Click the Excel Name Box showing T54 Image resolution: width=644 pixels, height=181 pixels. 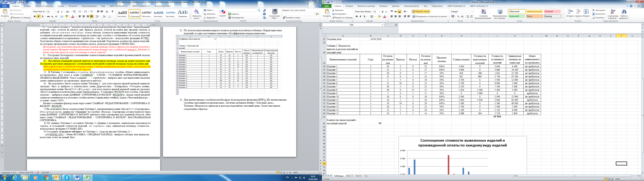click(352, 25)
